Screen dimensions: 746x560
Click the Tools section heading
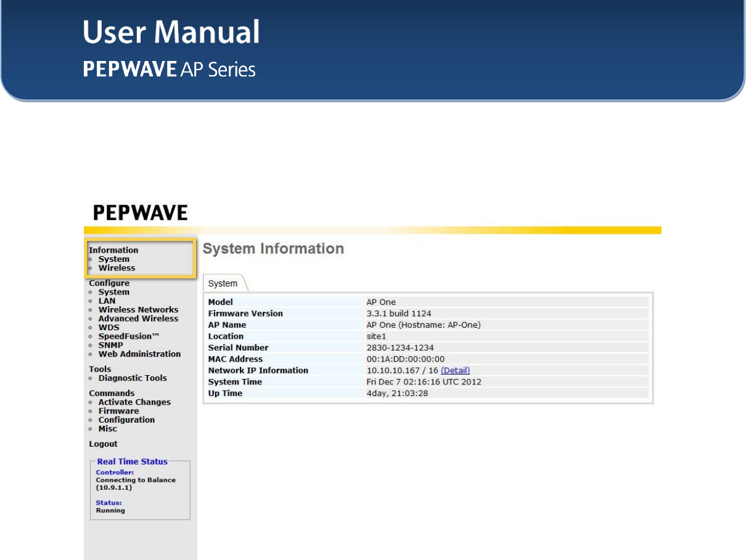click(x=100, y=370)
